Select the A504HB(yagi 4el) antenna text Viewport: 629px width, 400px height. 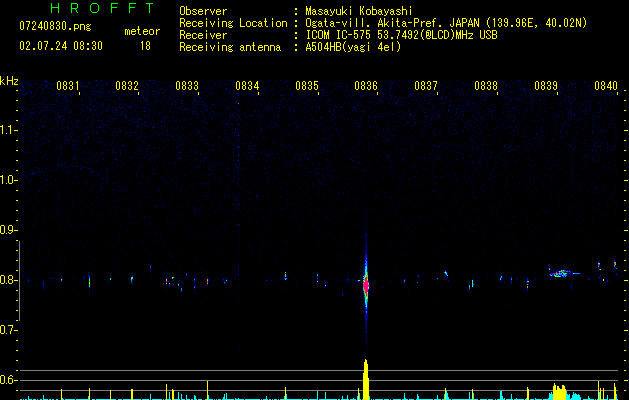(x=353, y=47)
